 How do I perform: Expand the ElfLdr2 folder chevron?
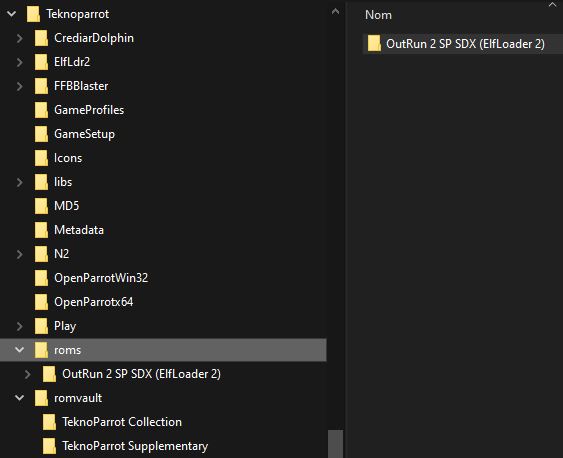20,62
